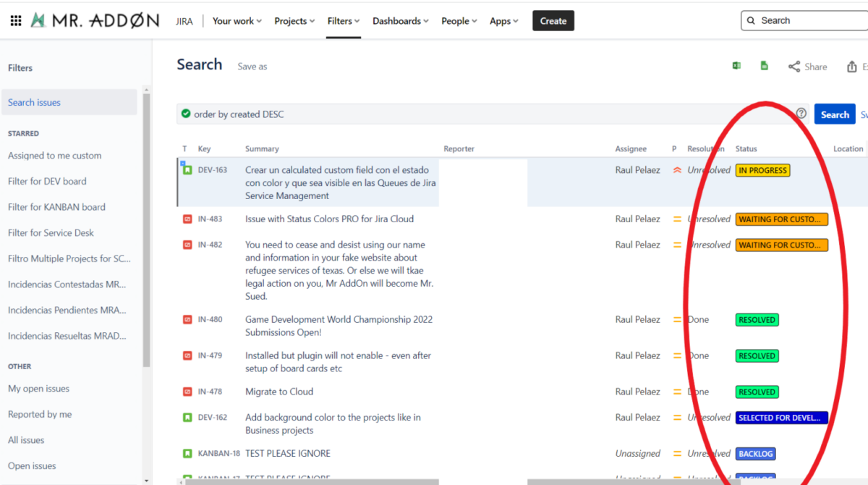
Task: Expand the Dashboards dropdown
Action: click(400, 21)
